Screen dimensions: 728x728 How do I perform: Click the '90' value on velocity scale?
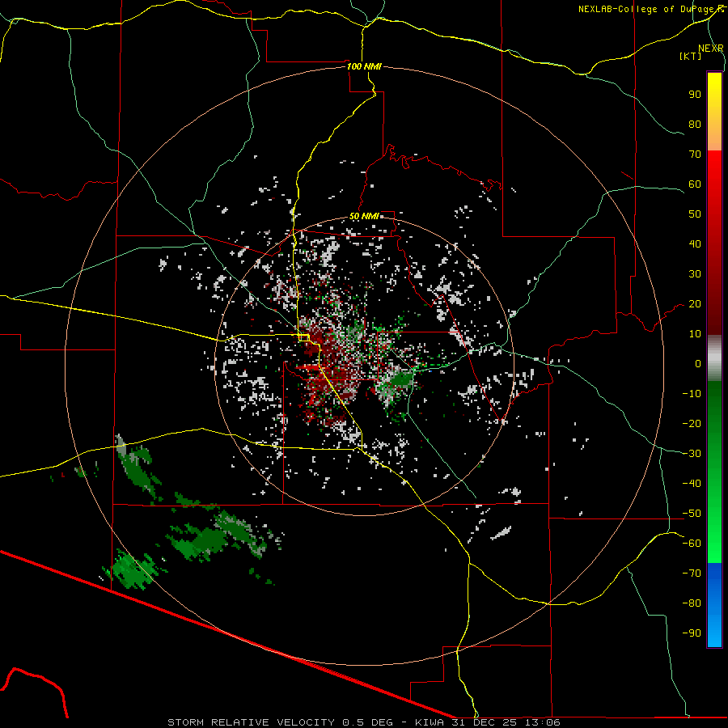pos(695,95)
